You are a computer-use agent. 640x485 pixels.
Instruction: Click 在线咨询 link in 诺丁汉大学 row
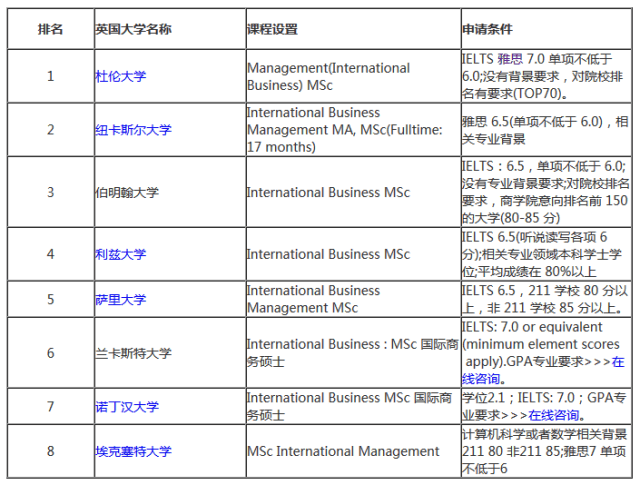(x=553, y=415)
